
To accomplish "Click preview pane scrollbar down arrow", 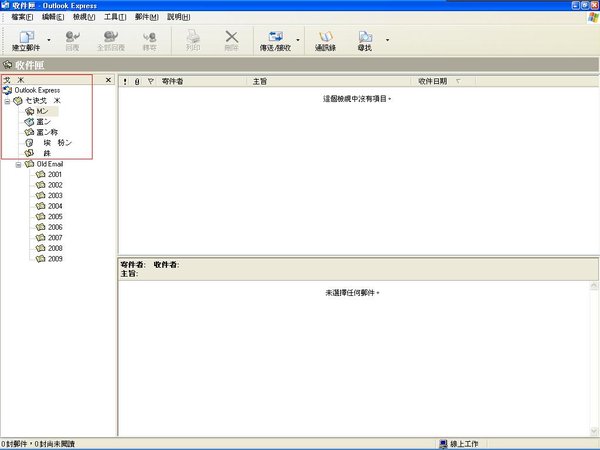I will [594, 431].
